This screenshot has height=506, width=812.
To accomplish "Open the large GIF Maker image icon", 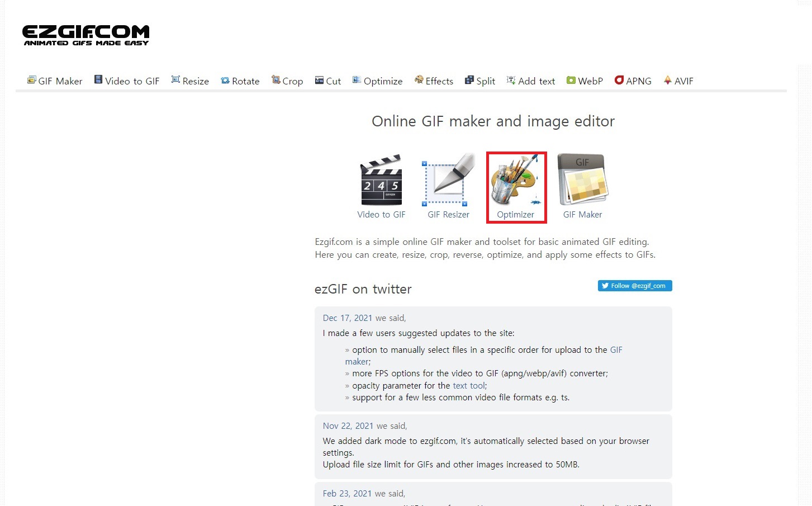I will click(x=582, y=179).
